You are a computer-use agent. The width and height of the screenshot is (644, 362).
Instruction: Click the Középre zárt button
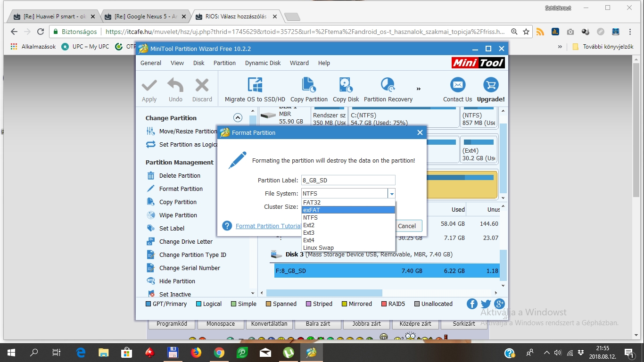(415, 324)
